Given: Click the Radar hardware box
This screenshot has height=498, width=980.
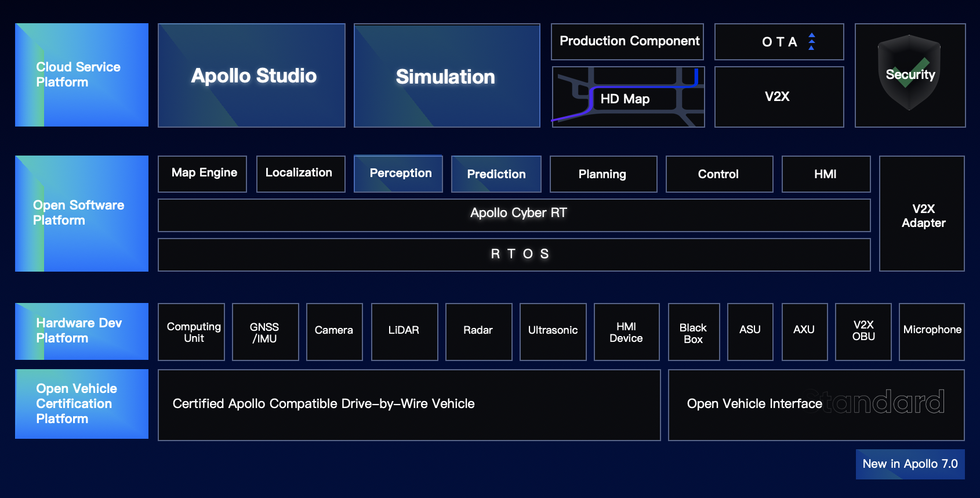Looking at the screenshot, I should coord(479,332).
